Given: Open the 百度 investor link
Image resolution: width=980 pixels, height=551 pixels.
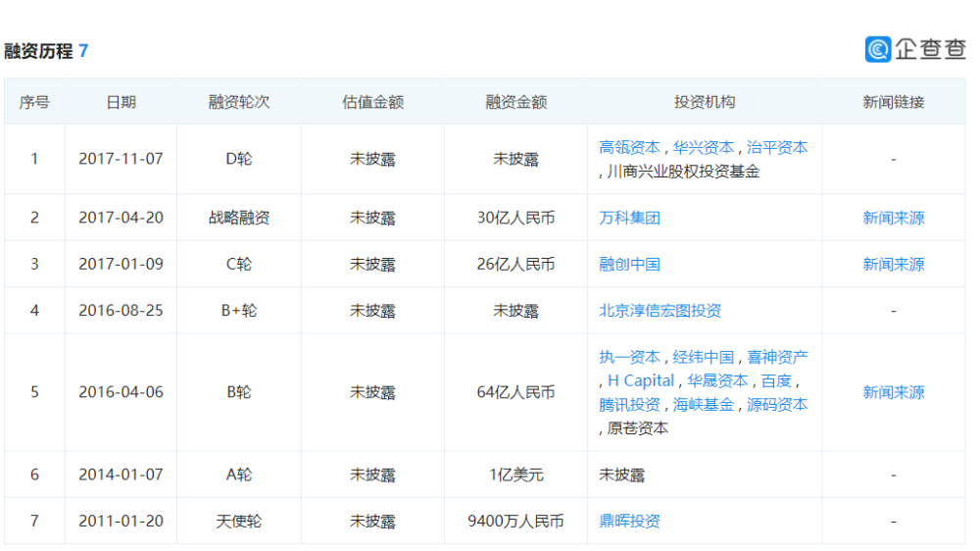Looking at the screenshot, I should pyautogui.click(x=776, y=380).
